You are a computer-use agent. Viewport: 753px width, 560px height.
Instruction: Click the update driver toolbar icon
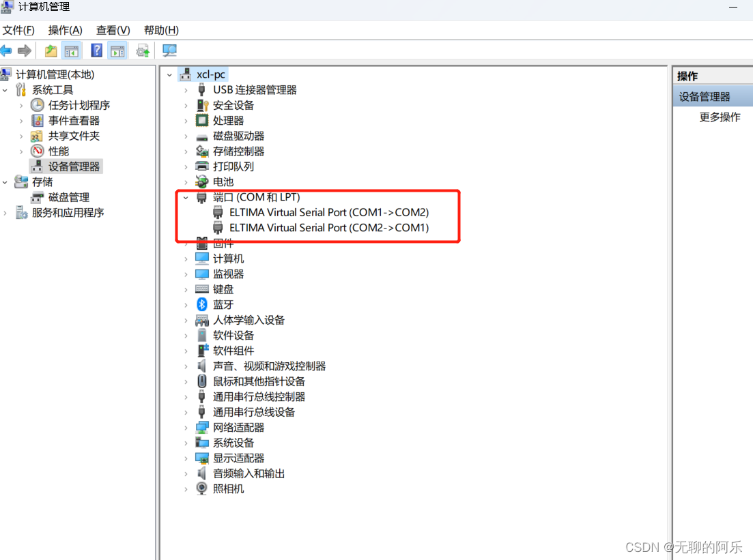coord(143,50)
